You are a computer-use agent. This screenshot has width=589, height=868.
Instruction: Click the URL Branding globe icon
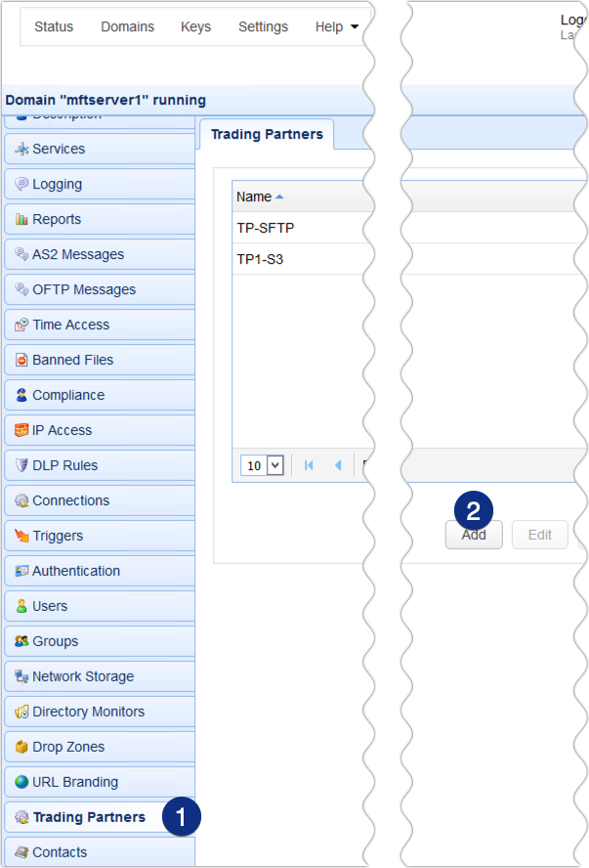(21, 783)
